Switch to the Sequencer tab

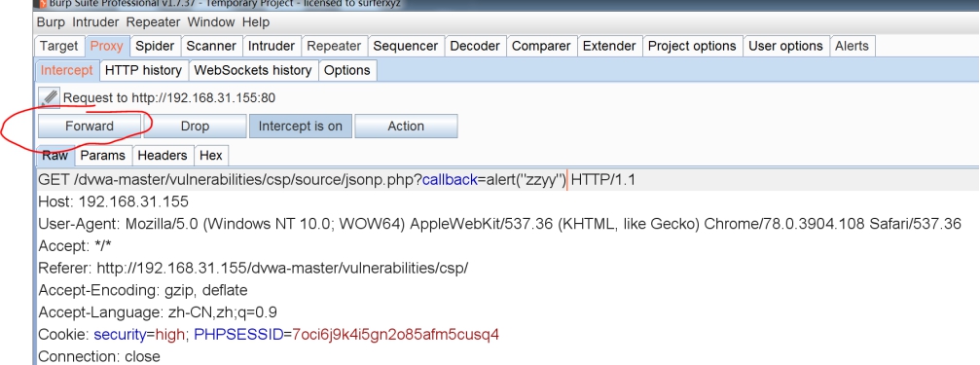[405, 47]
